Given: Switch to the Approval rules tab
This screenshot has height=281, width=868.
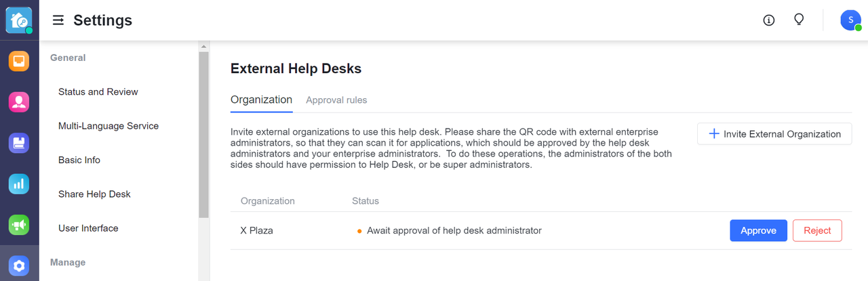Looking at the screenshot, I should pos(336,100).
